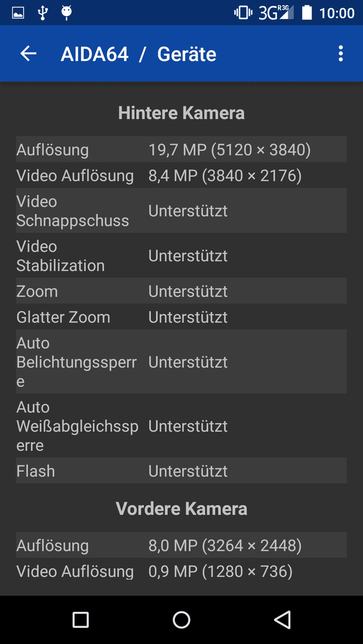Select the Flash Unterstützt row
363x644 pixels.
click(181, 470)
